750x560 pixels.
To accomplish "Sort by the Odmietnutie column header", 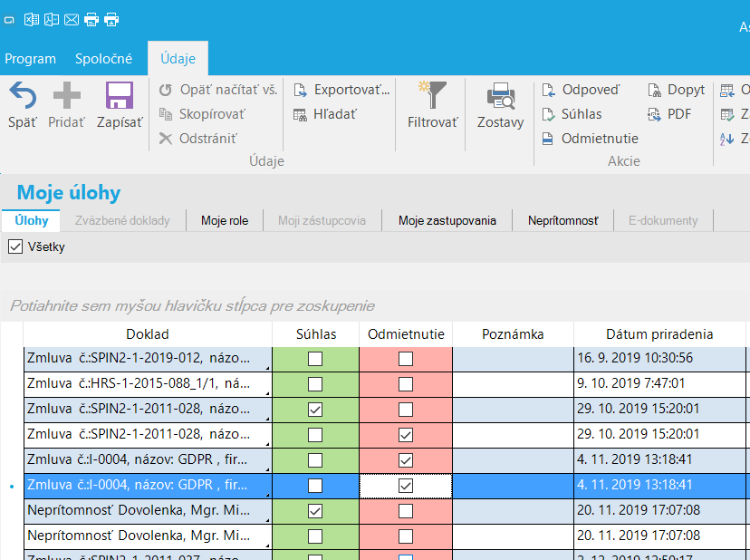I will tap(406, 334).
